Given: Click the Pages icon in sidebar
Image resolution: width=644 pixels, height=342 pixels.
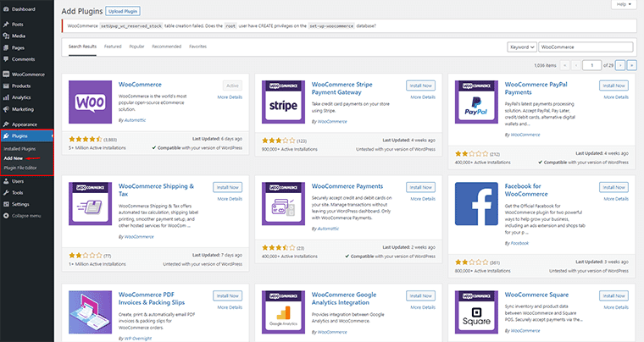Looking at the screenshot, I should (6, 47).
